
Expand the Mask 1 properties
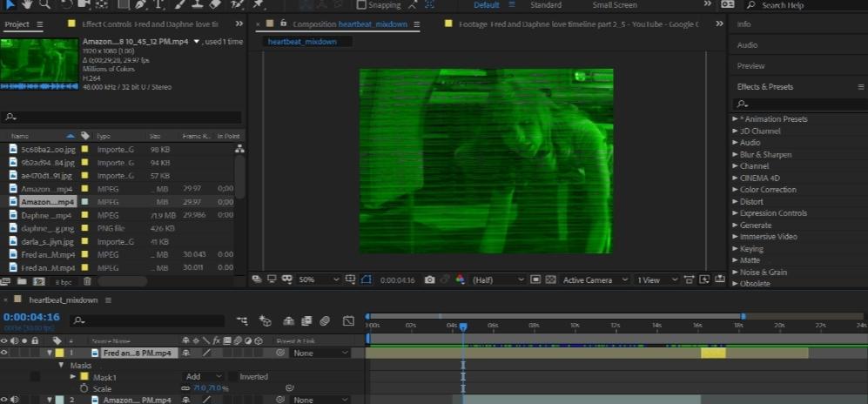click(73, 377)
